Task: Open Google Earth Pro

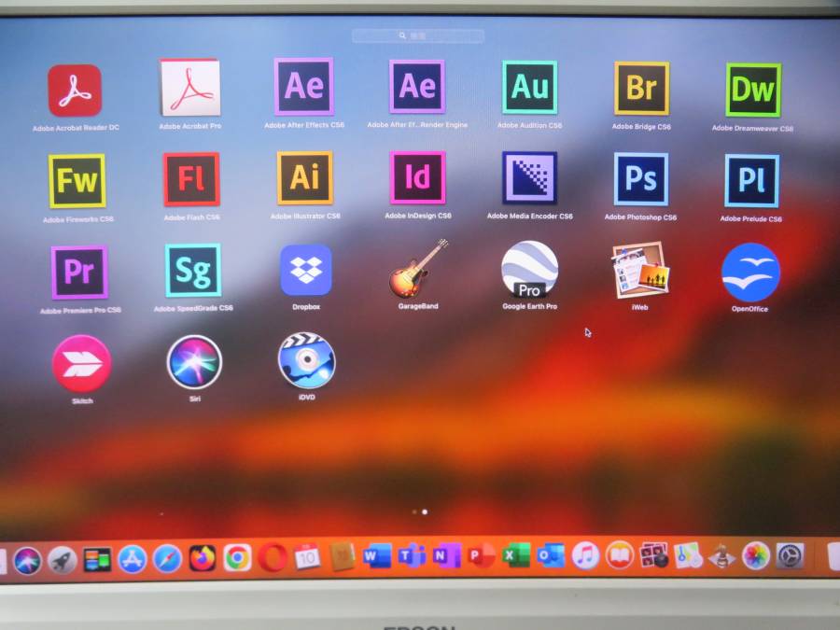Action: (530, 269)
